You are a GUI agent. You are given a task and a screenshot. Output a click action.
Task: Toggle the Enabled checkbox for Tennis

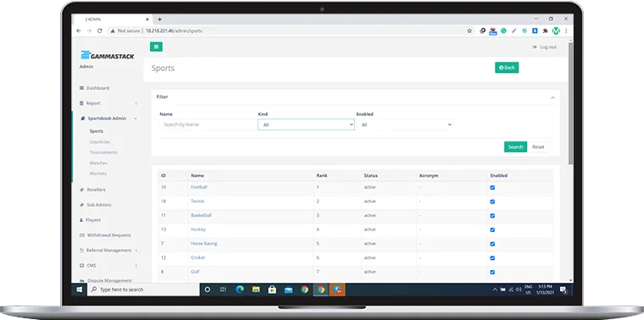[x=492, y=201]
